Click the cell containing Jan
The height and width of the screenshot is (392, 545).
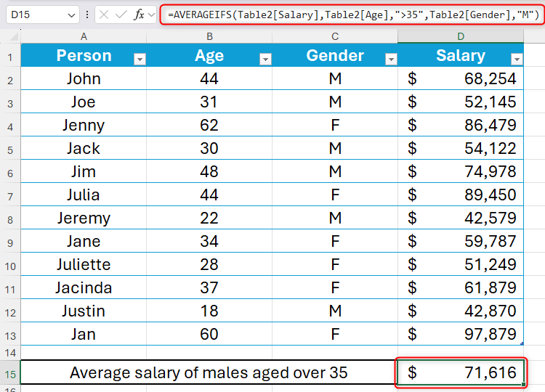(84, 335)
